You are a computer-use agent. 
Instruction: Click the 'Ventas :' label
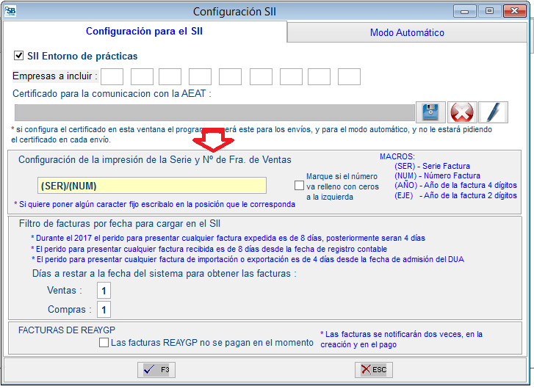click(x=65, y=290)
